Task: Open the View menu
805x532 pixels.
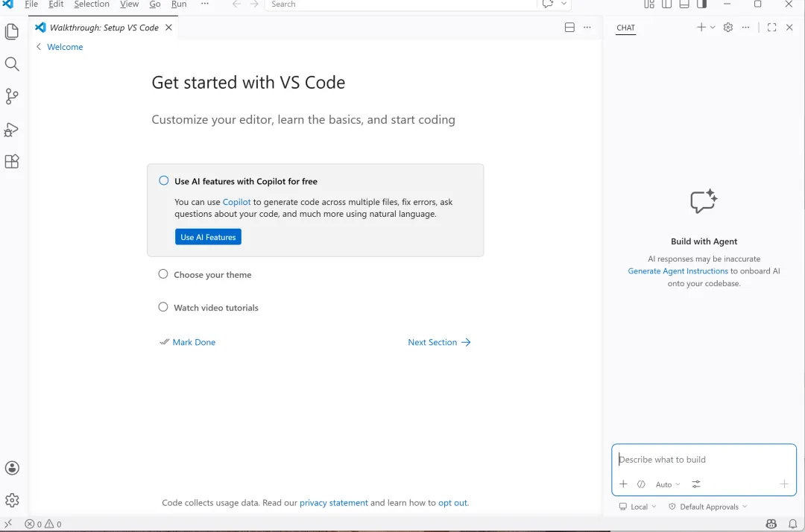Action: click(x=130, y=4)
